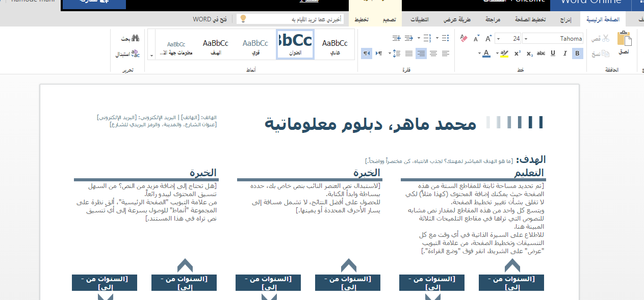644x300 pixels.
Task: Apply yellow text highlight color
Action: 505,53
